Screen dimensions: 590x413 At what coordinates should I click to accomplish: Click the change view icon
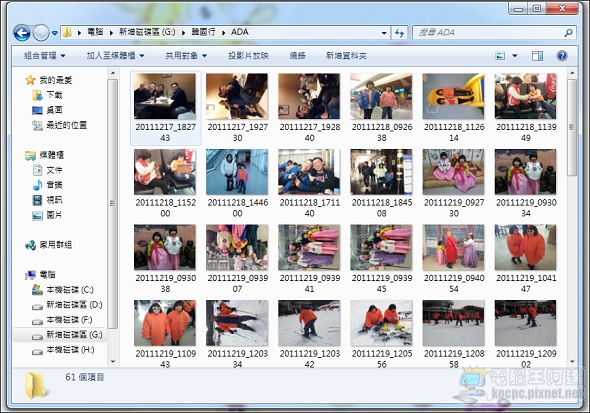500,56
